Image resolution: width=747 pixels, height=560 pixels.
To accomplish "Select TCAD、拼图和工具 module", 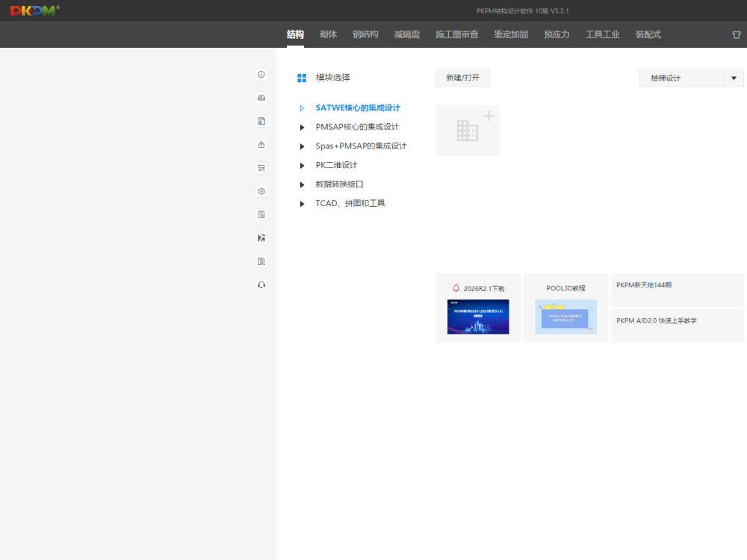I will point(350,203).
